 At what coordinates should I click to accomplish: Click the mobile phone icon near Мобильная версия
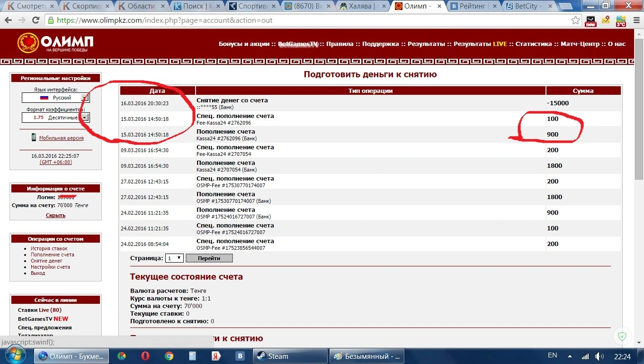(x=34, y=137)
